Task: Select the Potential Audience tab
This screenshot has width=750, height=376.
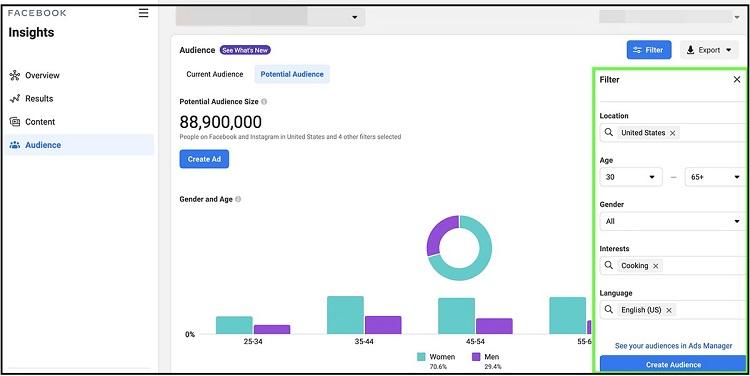Action: [x=292, y=74]
